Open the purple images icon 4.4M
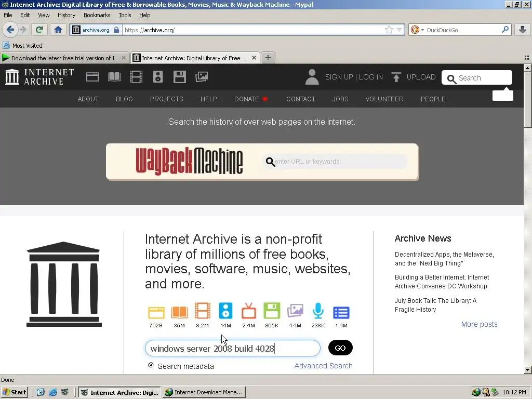 (x=295, y=311)
